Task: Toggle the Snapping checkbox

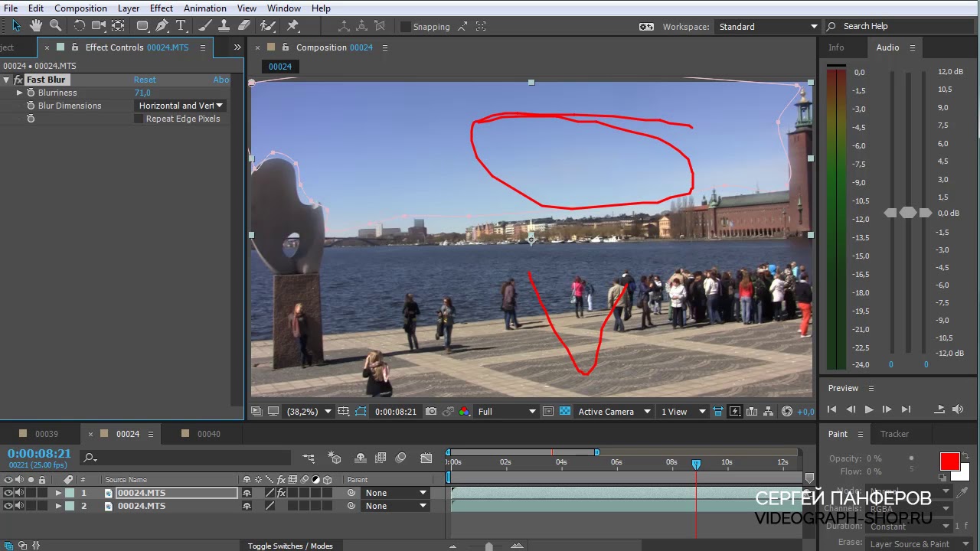Action: tap(405, 27)
